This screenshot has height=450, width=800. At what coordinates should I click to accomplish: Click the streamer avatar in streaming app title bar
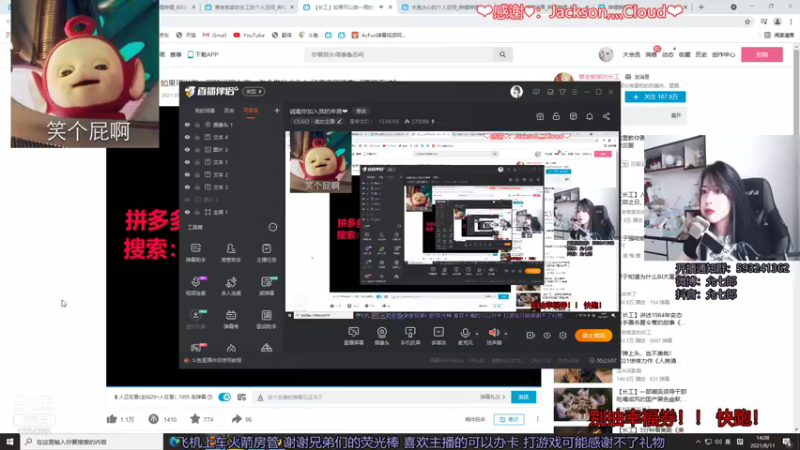[516, 91]
